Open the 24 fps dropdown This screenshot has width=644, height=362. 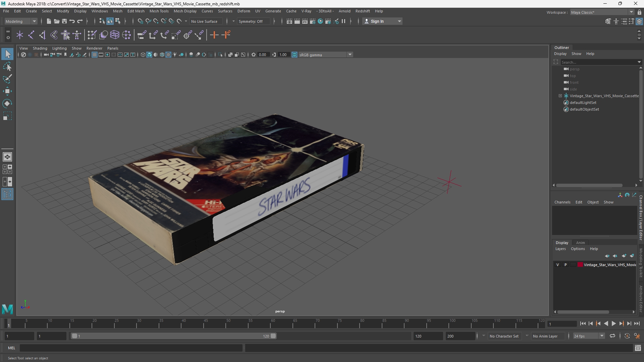589,336
